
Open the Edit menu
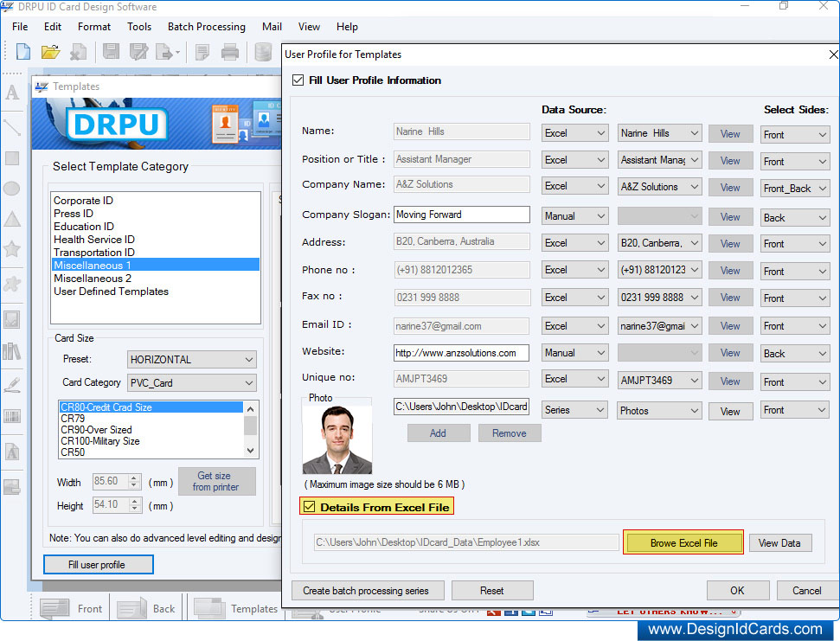(x=53, y=26)
